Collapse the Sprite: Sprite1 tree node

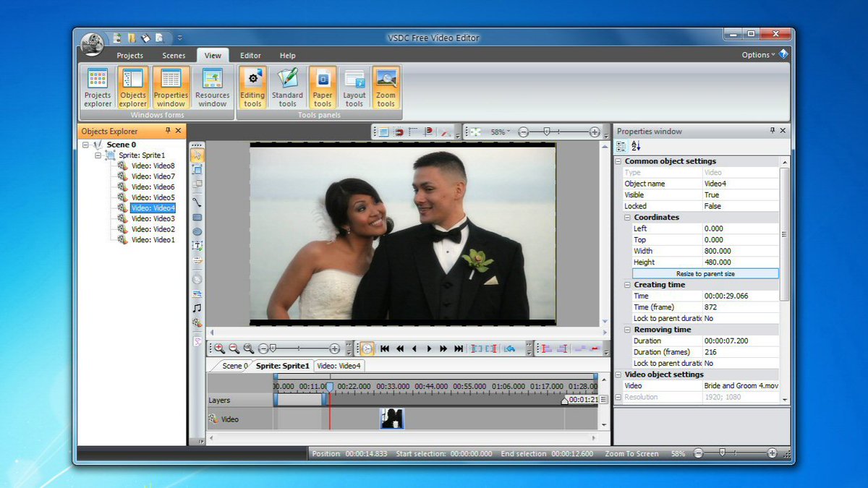(x=98, y=155)
